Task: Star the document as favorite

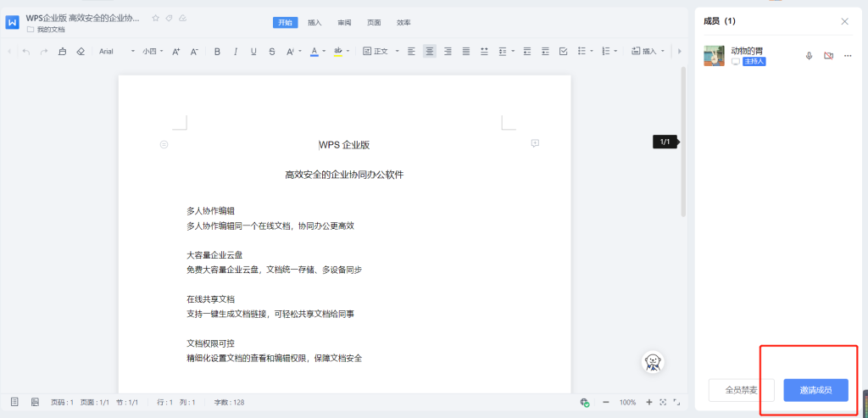Action: (x=156, y=19)
